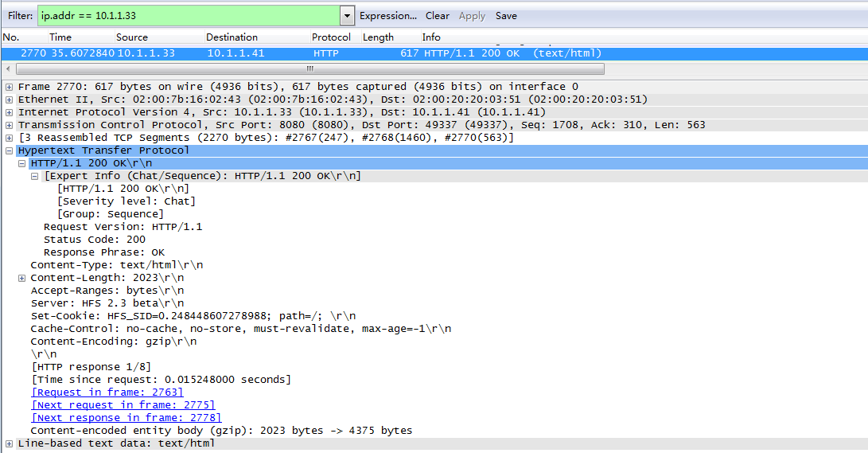This screenshot has width=868, height=453.
Task: Select the HTTP response 1/8 line
Action: click(x=91, y=366)
